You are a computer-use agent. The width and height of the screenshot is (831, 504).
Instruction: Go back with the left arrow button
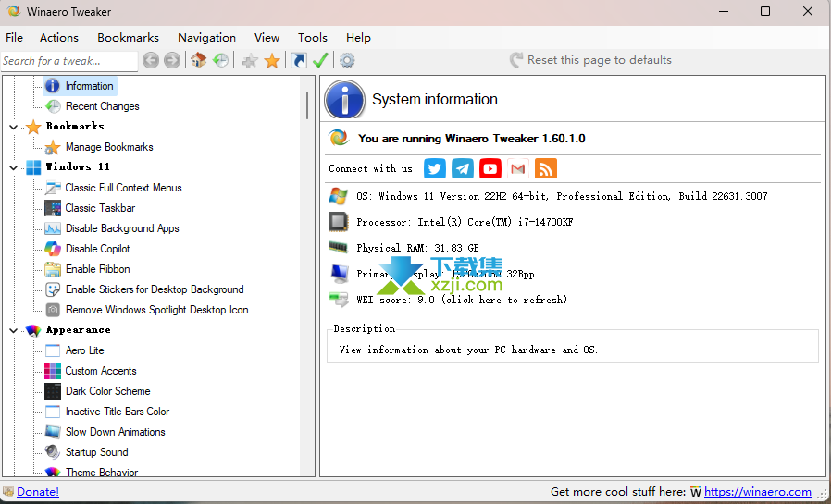(x=151, y=60)
